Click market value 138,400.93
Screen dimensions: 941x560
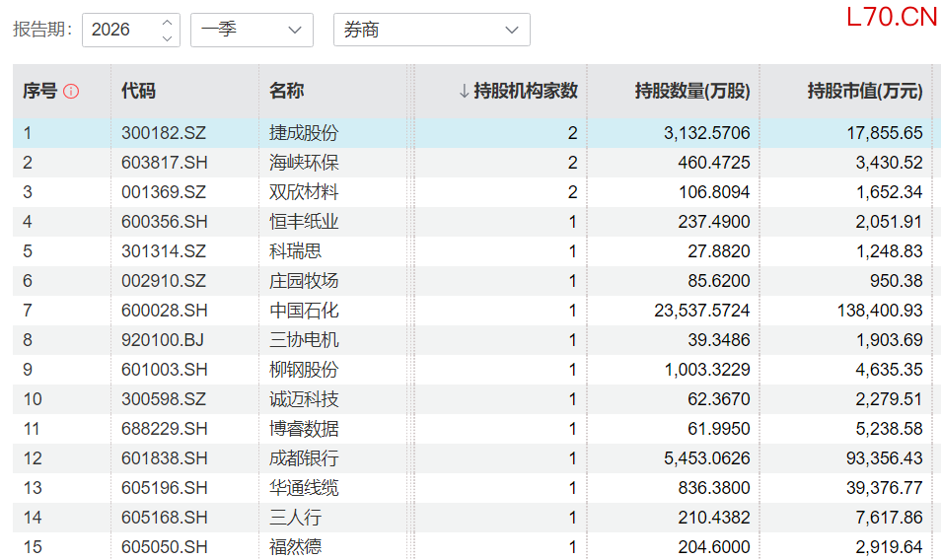(x=880, y=311)
